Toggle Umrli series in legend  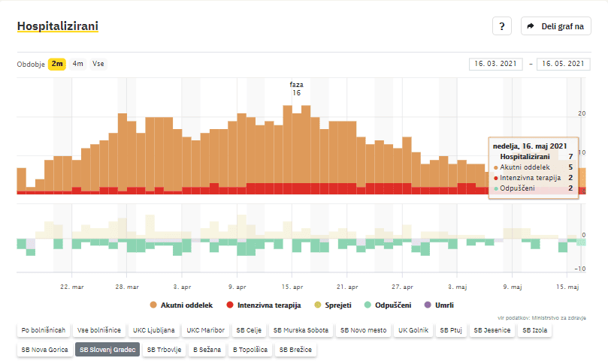[440, 305]
